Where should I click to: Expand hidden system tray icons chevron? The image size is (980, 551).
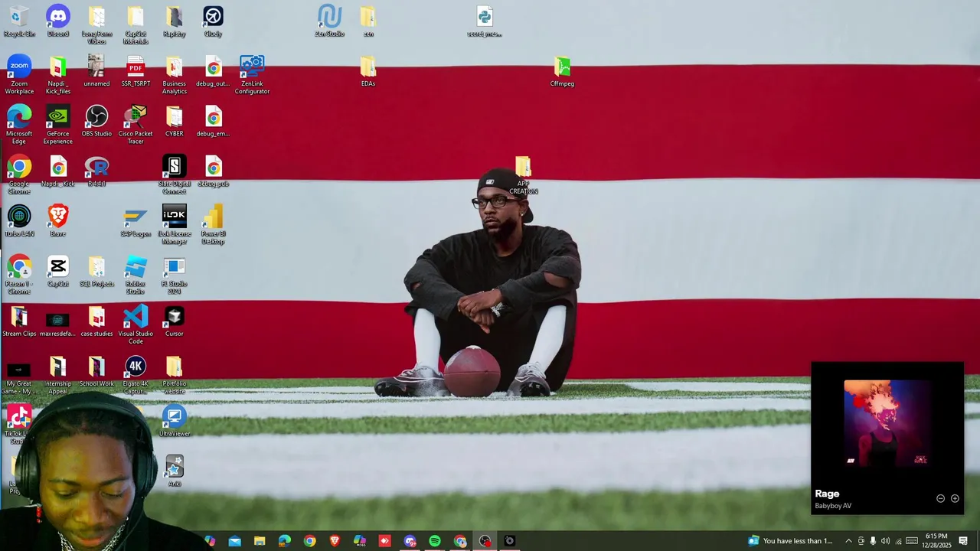[848, 541]
